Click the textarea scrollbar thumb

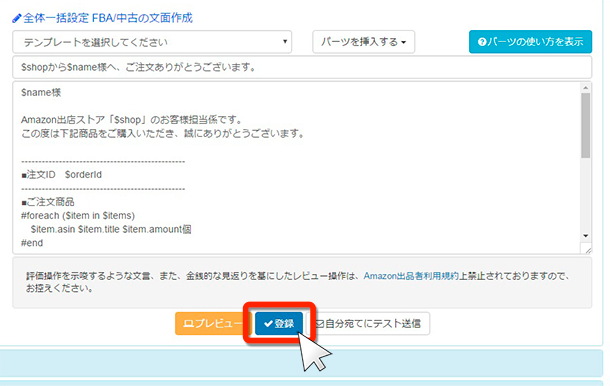click(x=585, y=125)
